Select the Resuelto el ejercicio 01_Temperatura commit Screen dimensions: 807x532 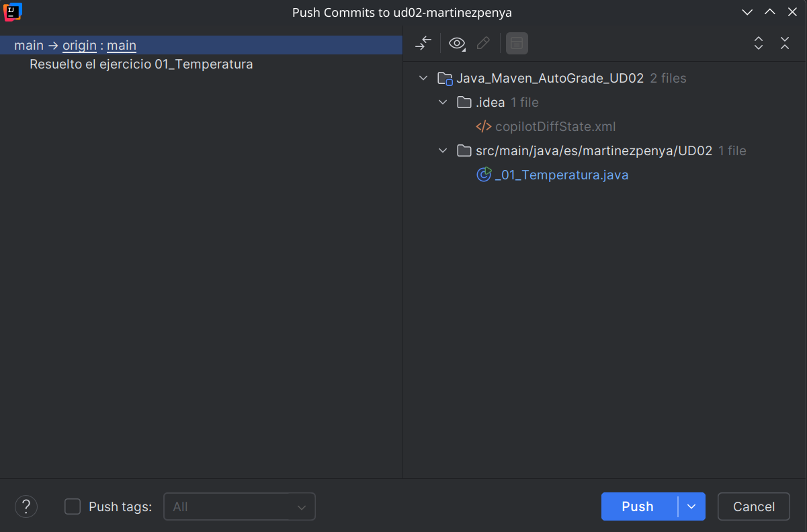click(x=140, y=64)
